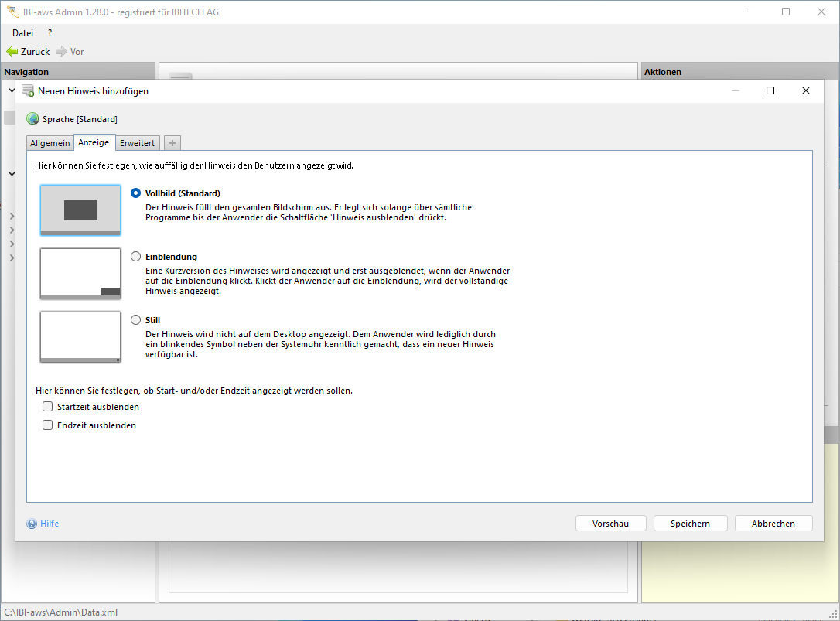This screenshot has height=621, width=840.
Task: Choose the Still display radio option
Action: click(136, 320)
